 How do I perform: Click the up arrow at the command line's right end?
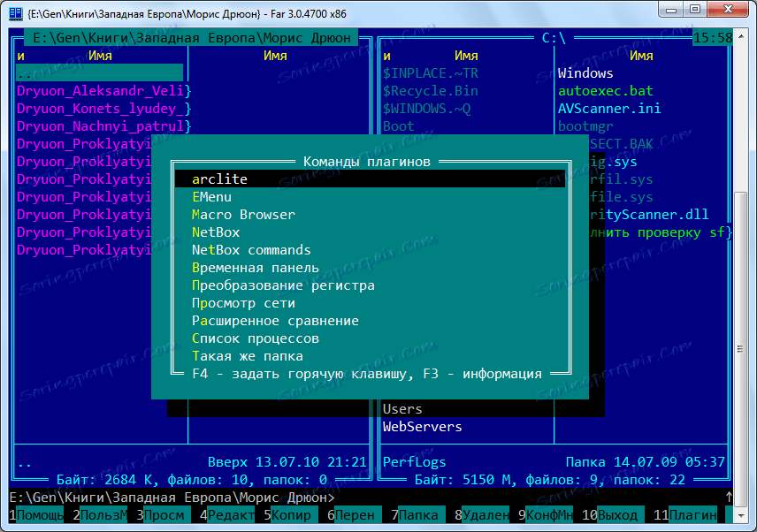click(729, 498)
